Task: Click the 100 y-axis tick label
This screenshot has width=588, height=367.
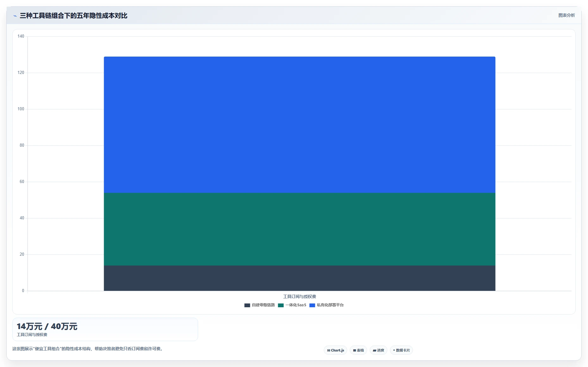Action: (x=21, y=109)
